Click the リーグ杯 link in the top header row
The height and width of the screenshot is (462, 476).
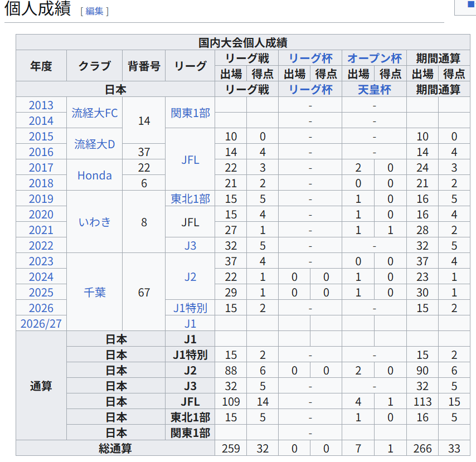click(310, 59)
